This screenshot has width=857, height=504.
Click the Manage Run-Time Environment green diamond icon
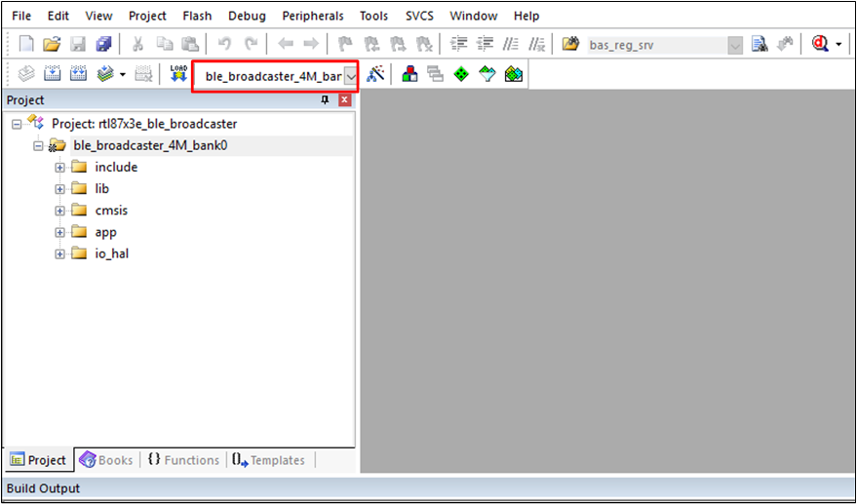click(x=461, y=75)
